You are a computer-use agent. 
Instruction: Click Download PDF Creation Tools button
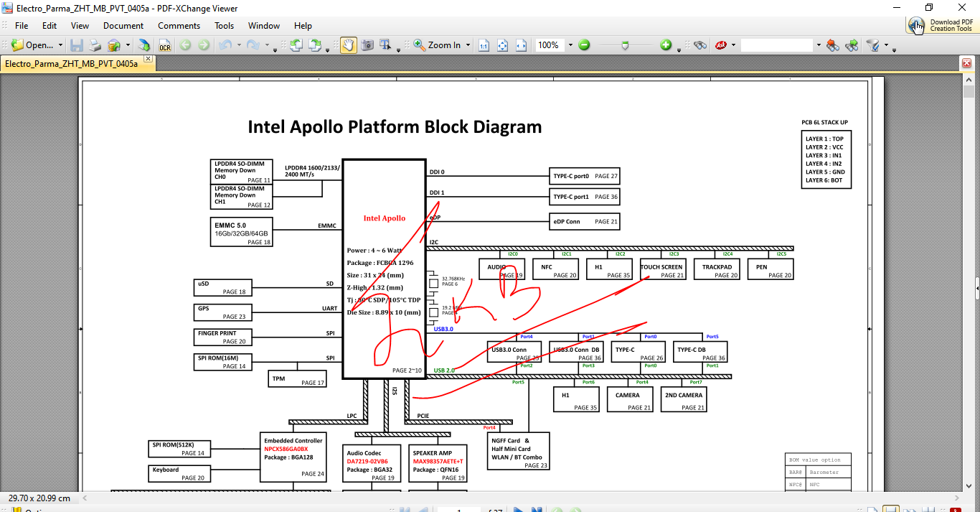click(x=941, y=25)
